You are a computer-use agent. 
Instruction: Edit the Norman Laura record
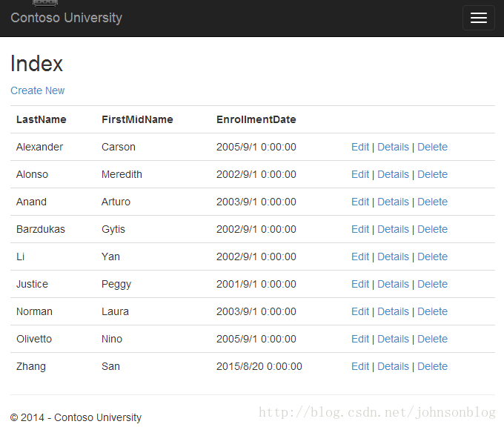point(360,311)
